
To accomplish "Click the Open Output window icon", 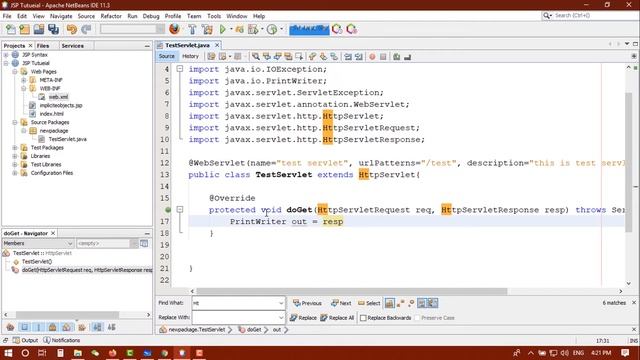I will pos(16,340).
